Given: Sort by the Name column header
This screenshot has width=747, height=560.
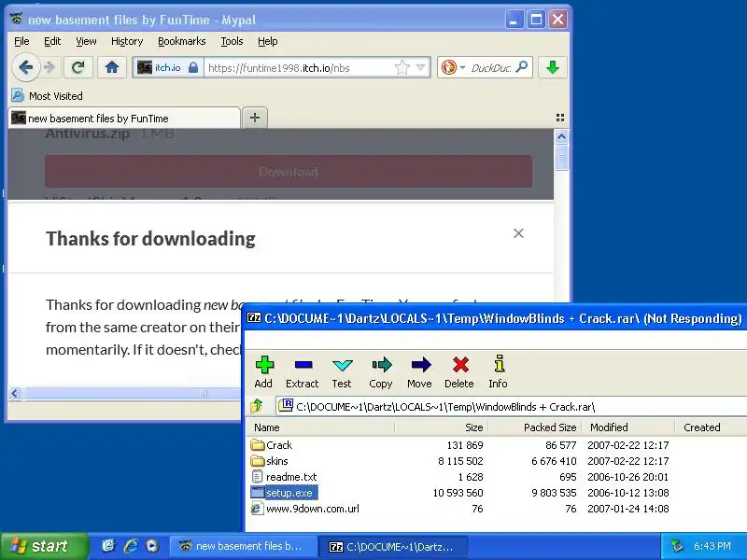Looking at the screenshot, I should pos(321,427).
